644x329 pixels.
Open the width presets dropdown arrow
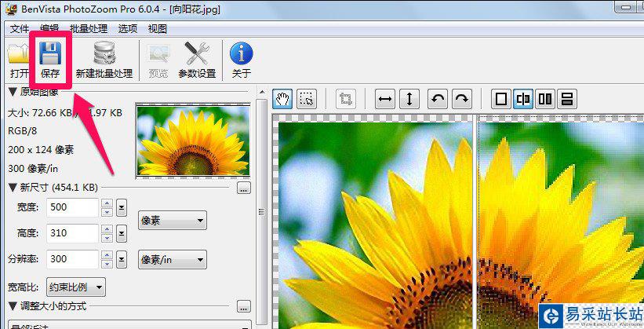(x=122, y=207)
